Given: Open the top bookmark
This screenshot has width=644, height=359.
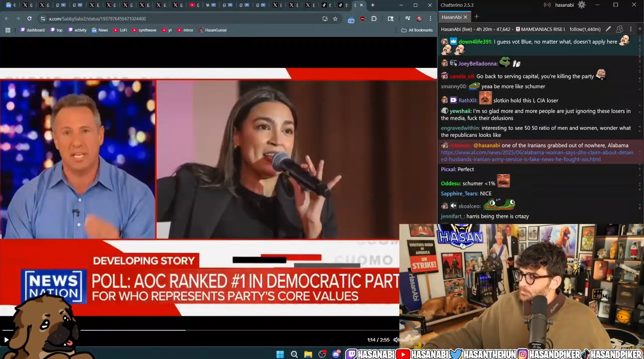Looking at the screenshot, I should point(57,30).
